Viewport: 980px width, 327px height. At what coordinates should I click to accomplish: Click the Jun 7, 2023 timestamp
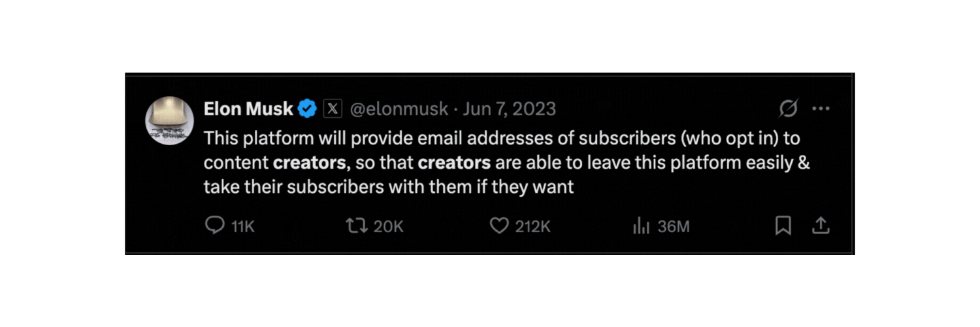tap(509, 109)
